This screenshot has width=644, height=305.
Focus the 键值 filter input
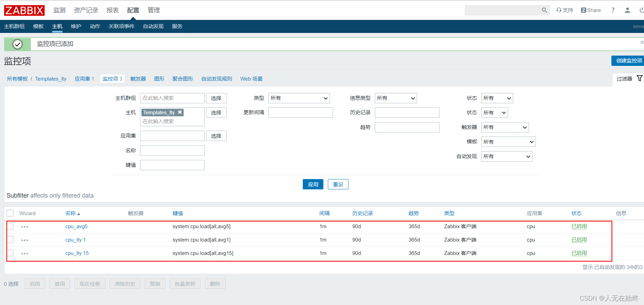(172, 165)
